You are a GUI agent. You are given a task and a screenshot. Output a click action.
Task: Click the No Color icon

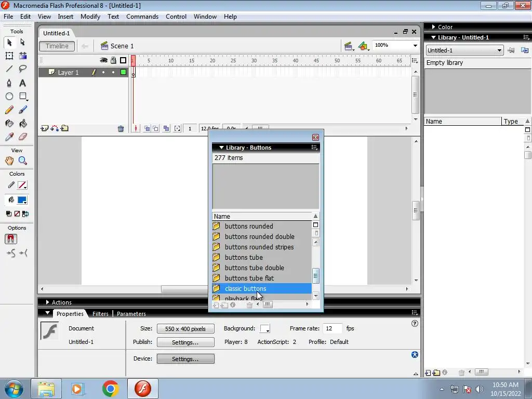pos(17,214)
